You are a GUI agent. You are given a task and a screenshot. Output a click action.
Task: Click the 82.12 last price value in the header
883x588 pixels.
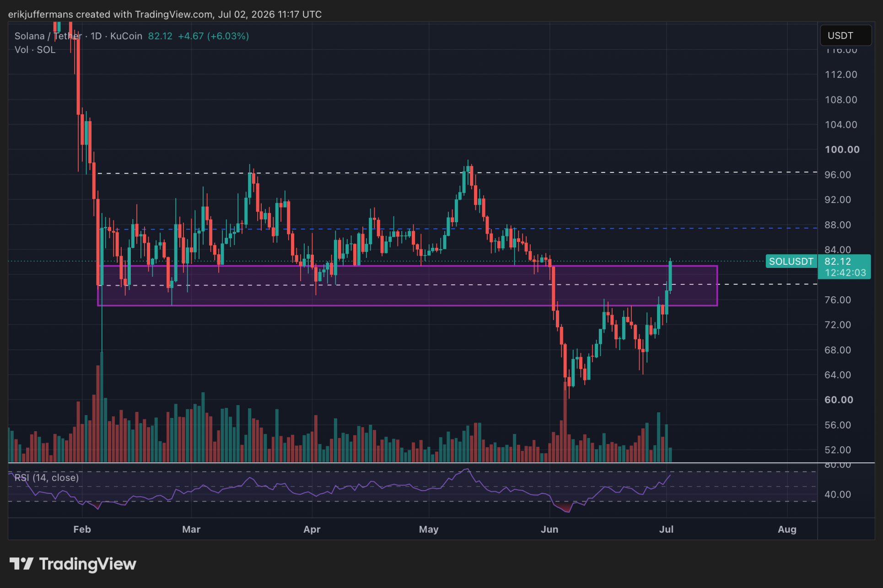click(160, 36)
